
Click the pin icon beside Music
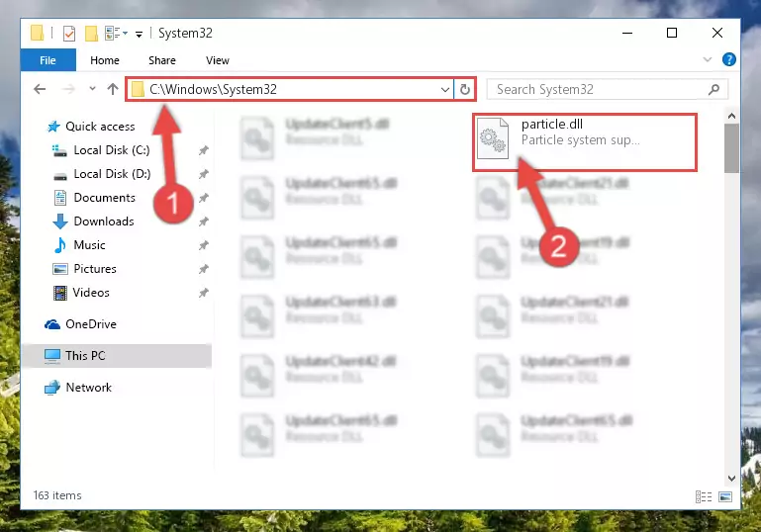tap(203, 245)
